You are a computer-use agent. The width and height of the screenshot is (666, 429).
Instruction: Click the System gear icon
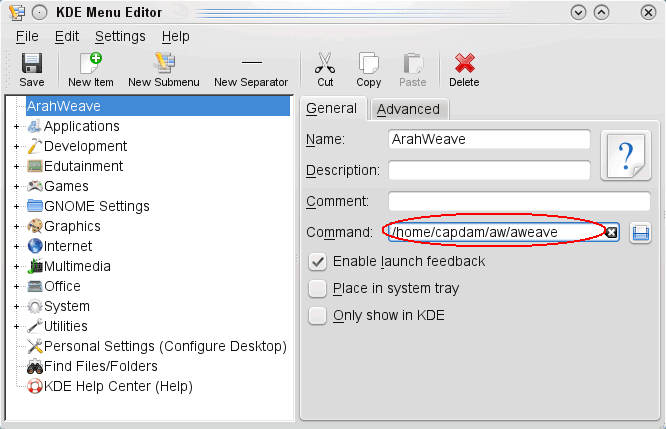pyautogui.click(x=34, y=306)
